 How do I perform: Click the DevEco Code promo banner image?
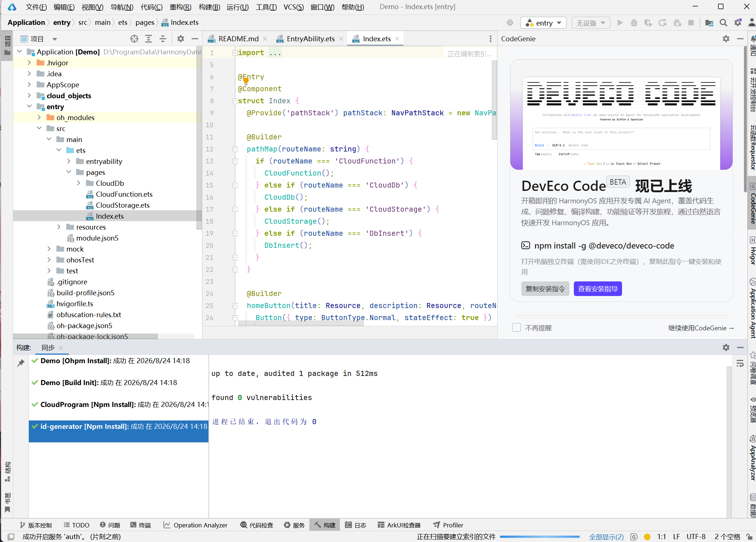621,115
